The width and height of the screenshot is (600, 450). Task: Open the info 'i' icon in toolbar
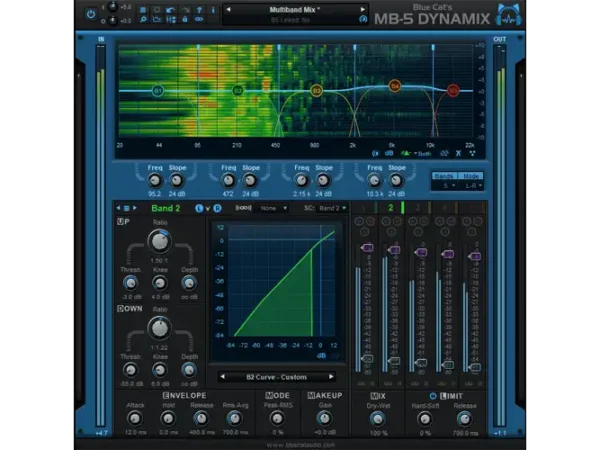tap(213, 10)
